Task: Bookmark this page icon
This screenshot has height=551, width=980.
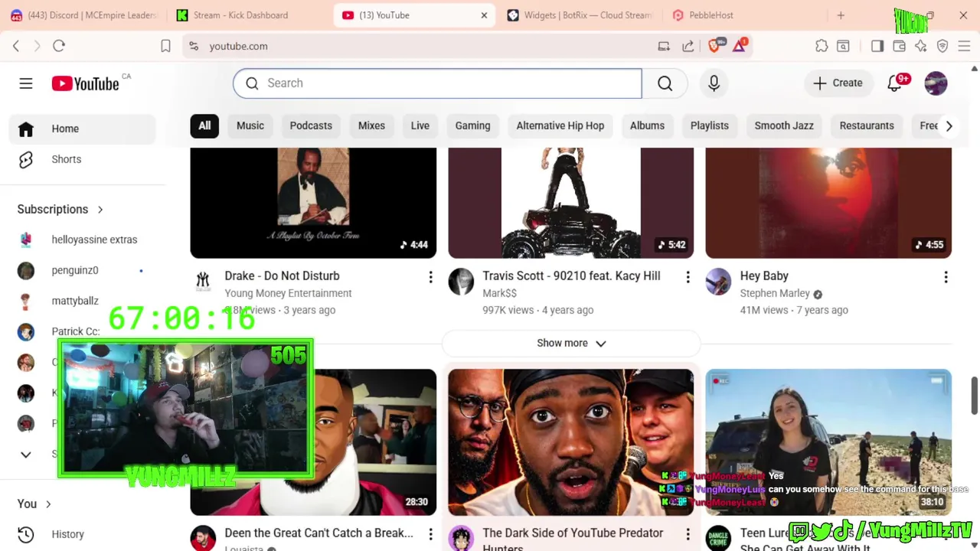Action: (x=165, y=46)
